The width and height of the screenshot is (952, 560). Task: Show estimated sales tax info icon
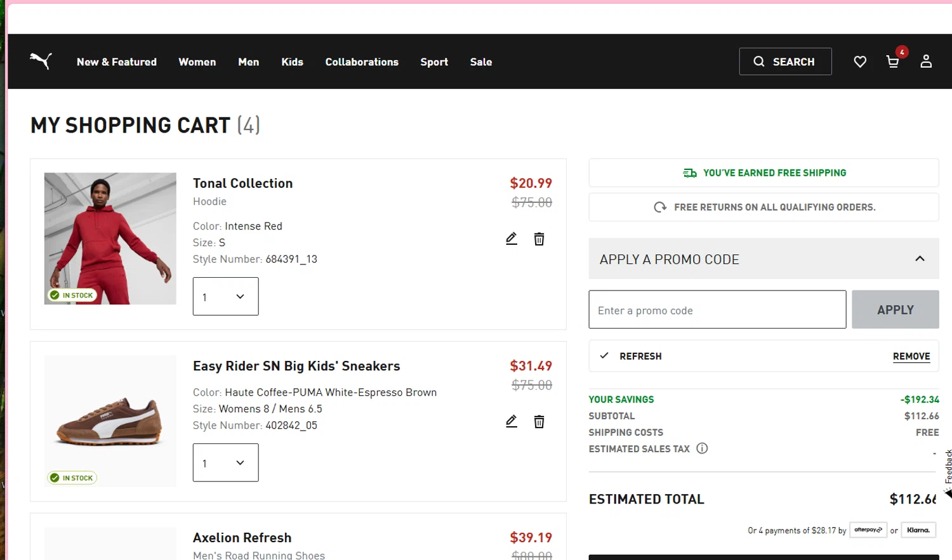(702, 448)
